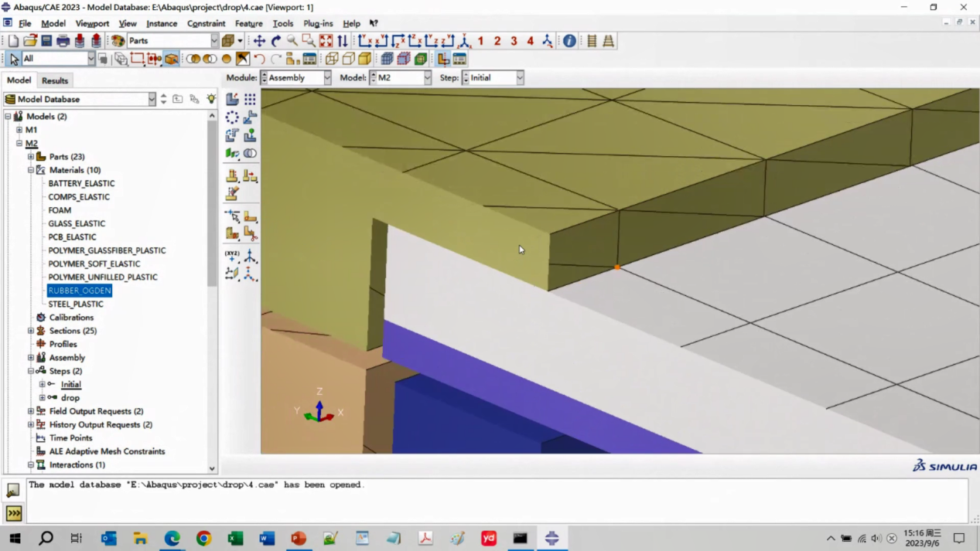Expand the Sections (25) node

(x=31, y=331)
